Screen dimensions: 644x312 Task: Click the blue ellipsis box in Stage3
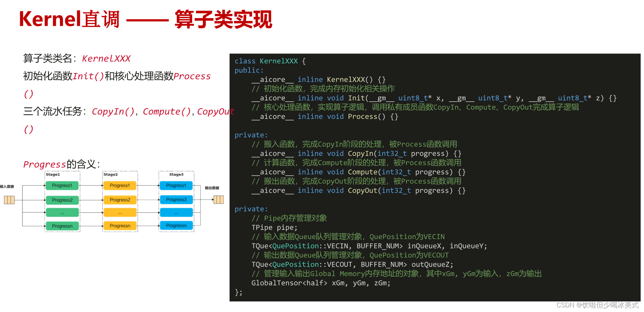tap(176, 213)
